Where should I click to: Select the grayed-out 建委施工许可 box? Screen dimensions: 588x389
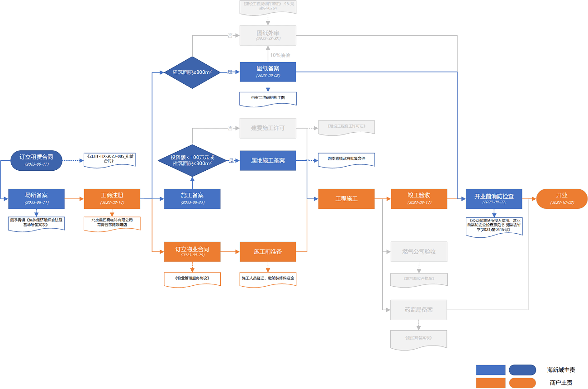click(x=268, y=128)
